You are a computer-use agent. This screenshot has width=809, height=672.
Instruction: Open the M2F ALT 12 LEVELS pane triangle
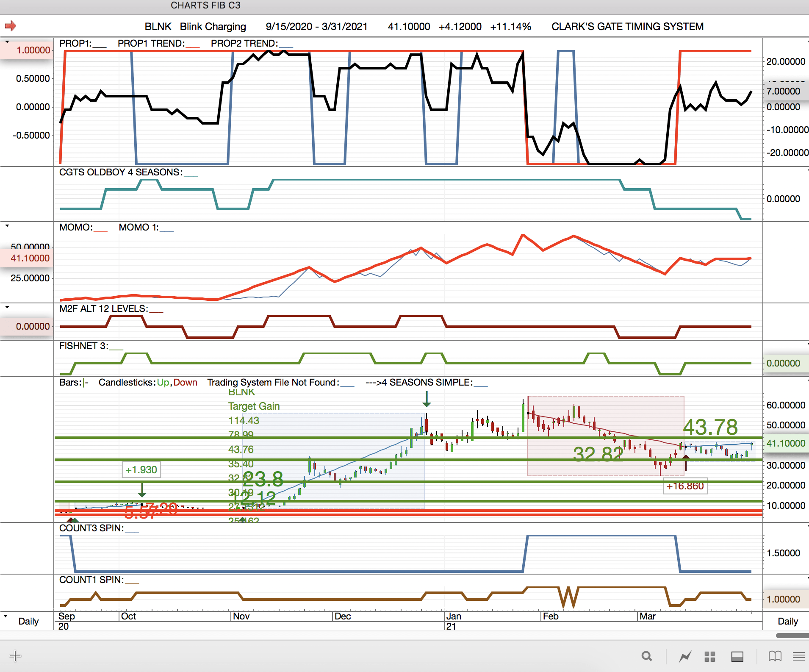(7, 307)
